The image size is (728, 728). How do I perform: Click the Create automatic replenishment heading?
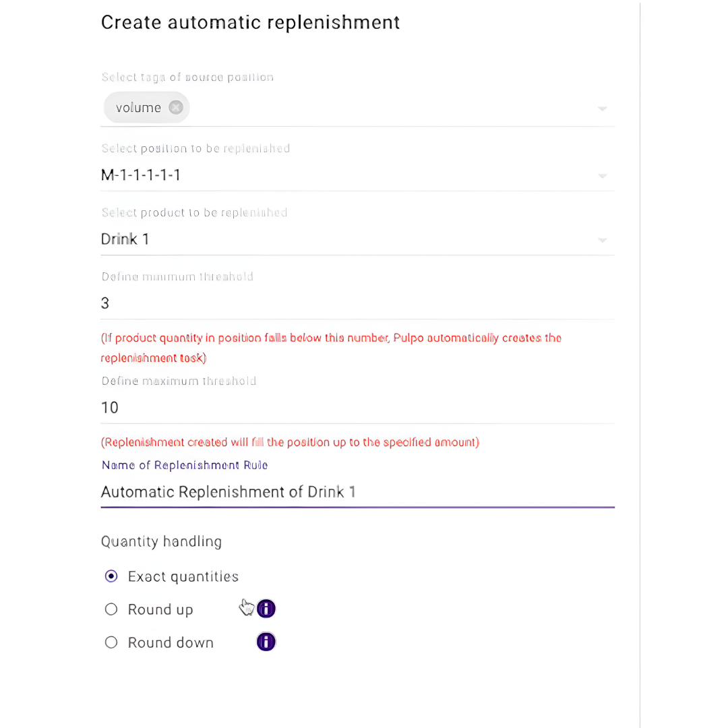(x=250, y=22)
